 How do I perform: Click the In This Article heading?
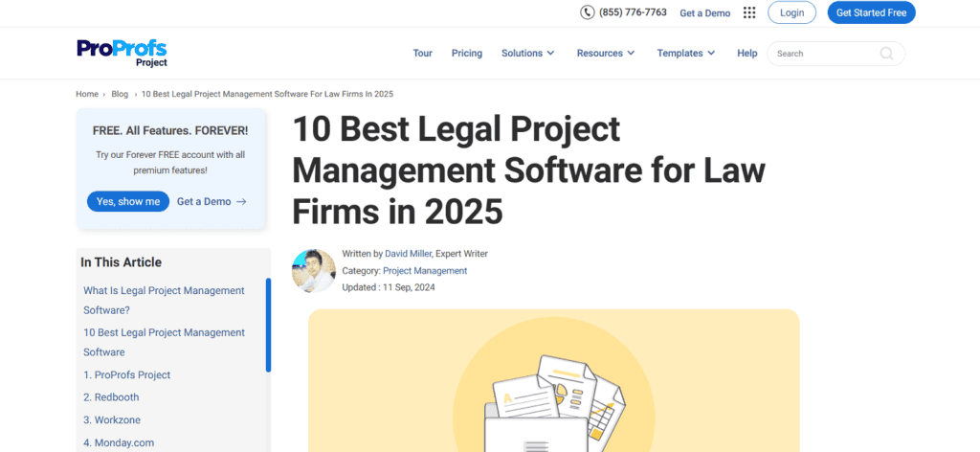122,262
